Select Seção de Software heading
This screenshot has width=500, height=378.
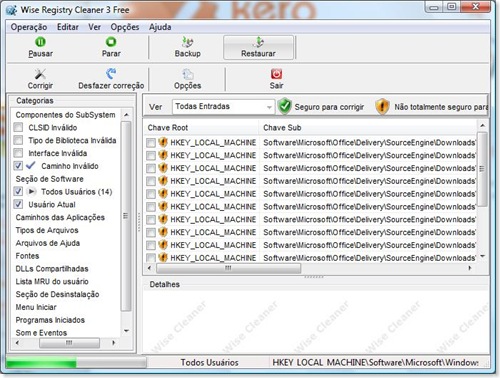(x=49, y=179)
